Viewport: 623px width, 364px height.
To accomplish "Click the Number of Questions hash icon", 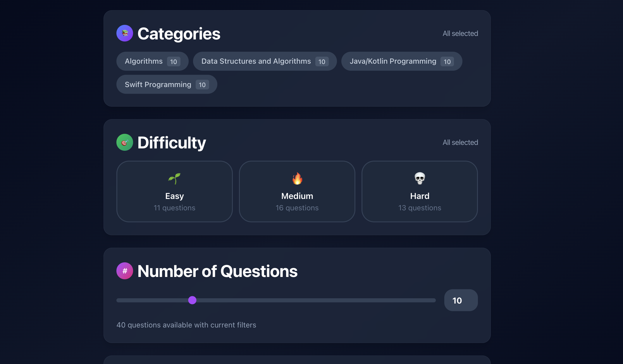I will point(125,271).
